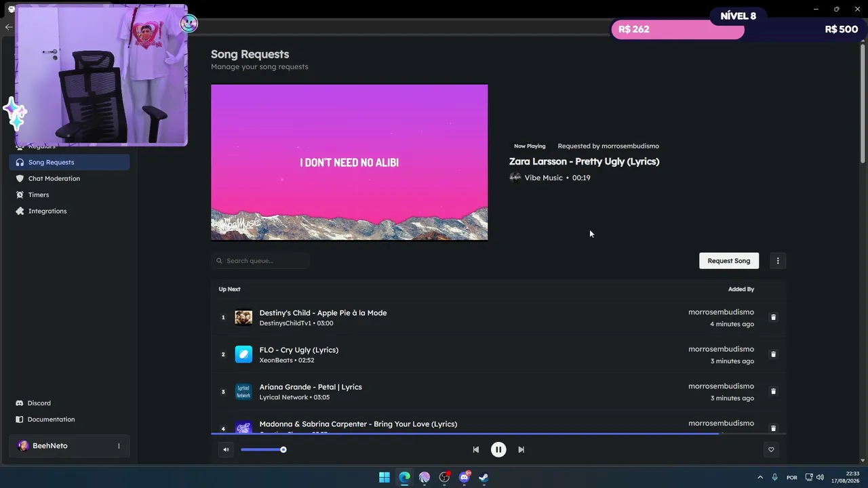Open the three-dot menu next to BeehNeto
Screen dimensions: 868x488
pos(119,446)
